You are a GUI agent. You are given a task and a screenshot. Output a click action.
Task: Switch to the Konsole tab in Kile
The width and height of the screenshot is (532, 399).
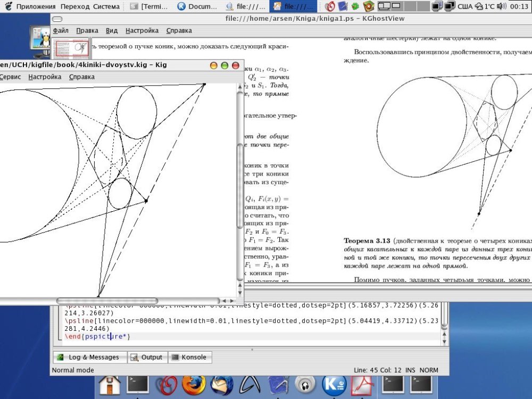(190, 358)
